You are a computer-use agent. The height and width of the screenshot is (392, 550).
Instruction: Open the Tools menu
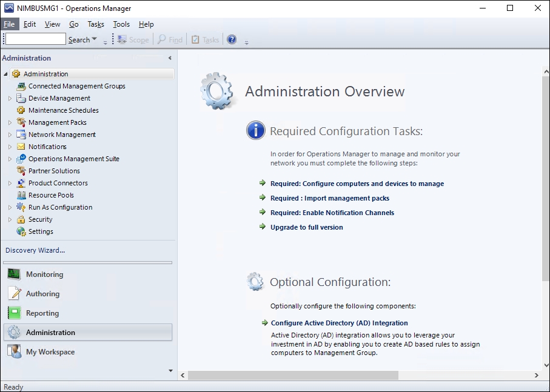point(121,24)
